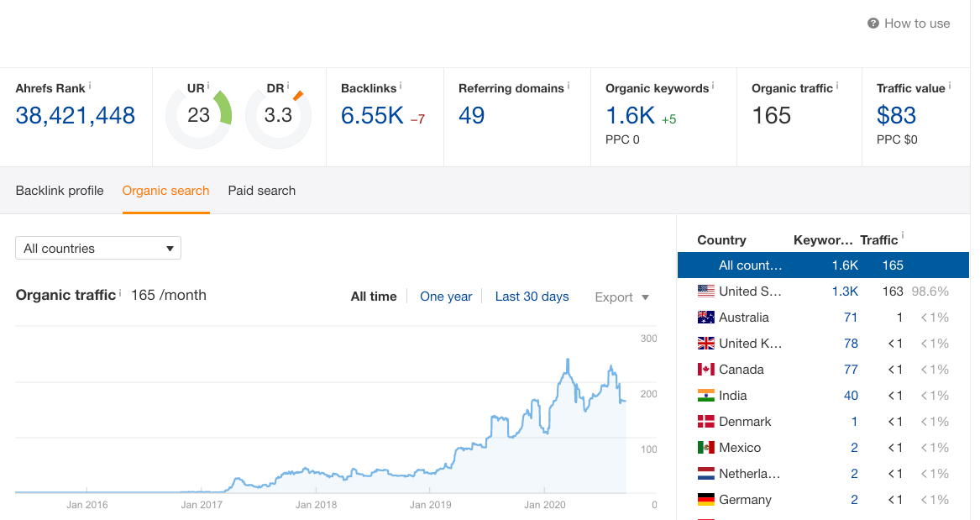Open the All countries dropdown
This screenshot has width=980, height=520.
tap(98, 248)
